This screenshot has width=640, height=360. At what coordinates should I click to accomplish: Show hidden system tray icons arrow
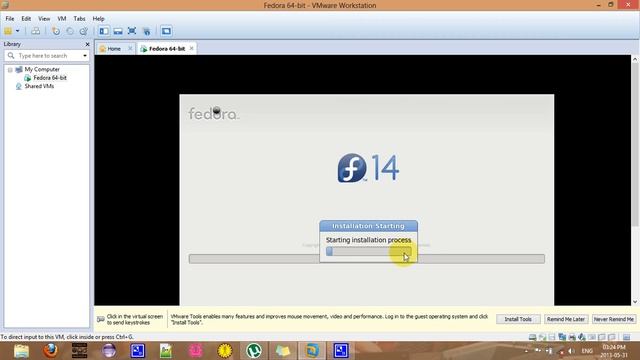tap(526, 351)
